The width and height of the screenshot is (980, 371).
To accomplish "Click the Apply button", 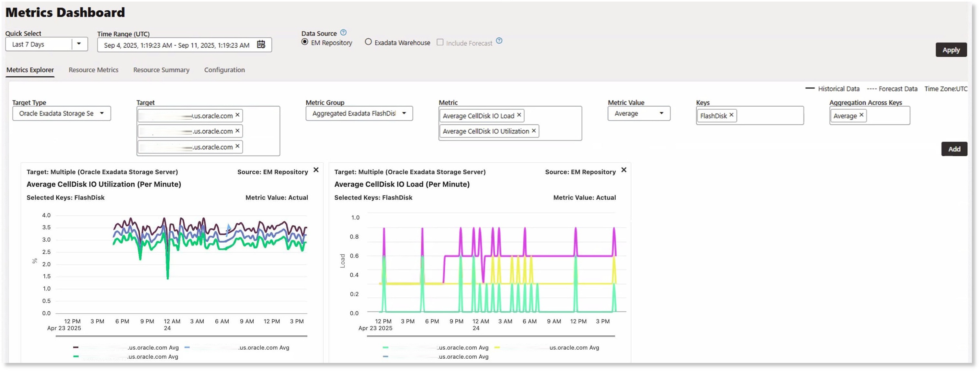I will pyautogui.click(x=951, y=50).
